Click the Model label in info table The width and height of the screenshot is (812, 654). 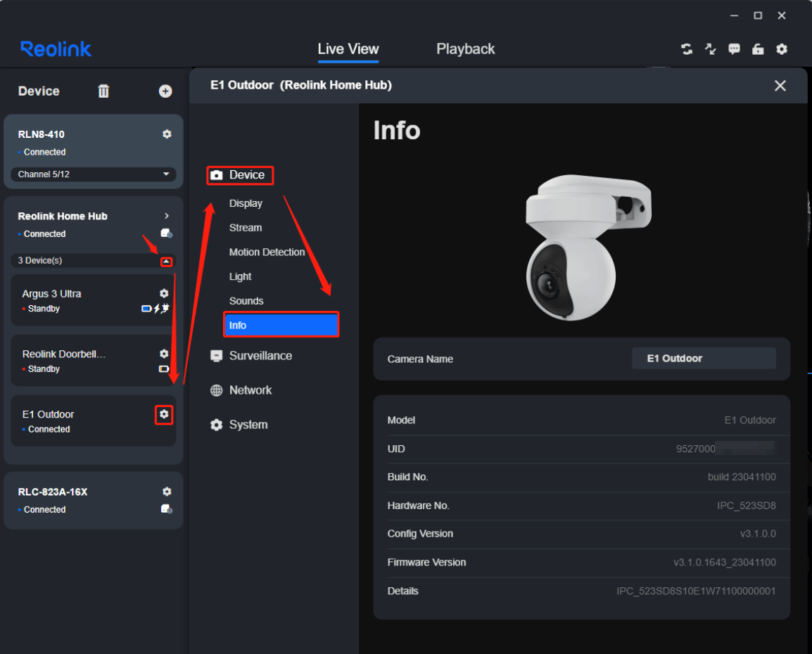click(x=401, y=420)
